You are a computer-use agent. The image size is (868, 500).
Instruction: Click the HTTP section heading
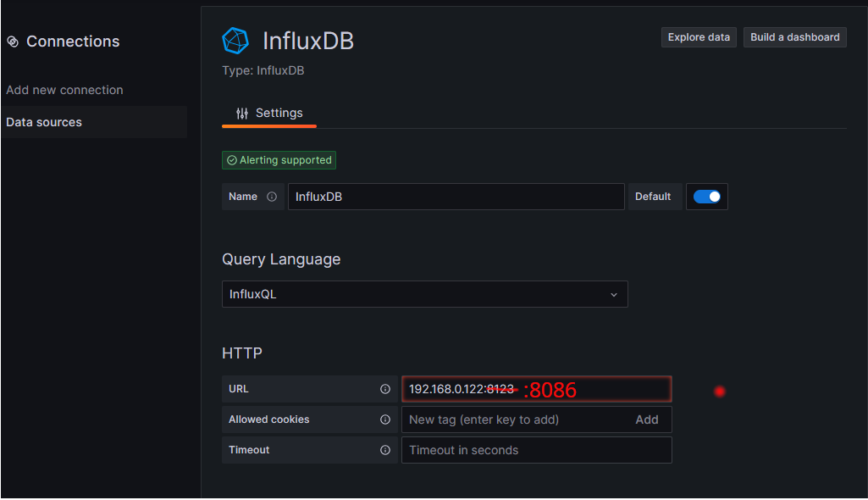[x=242, y=353]
